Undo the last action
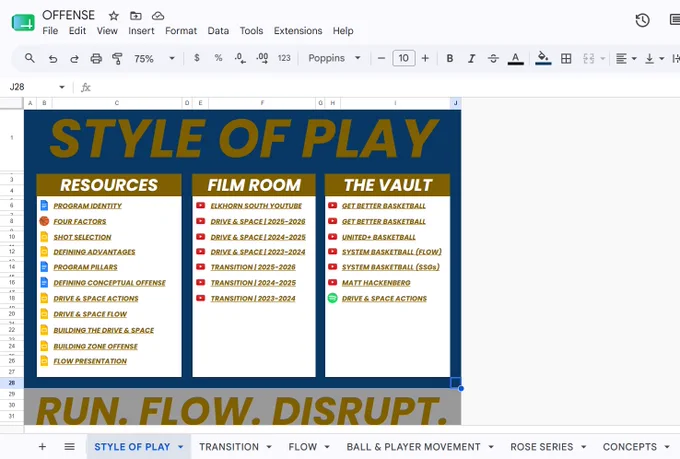Screen dimensions: 680x459 point(52,58)
